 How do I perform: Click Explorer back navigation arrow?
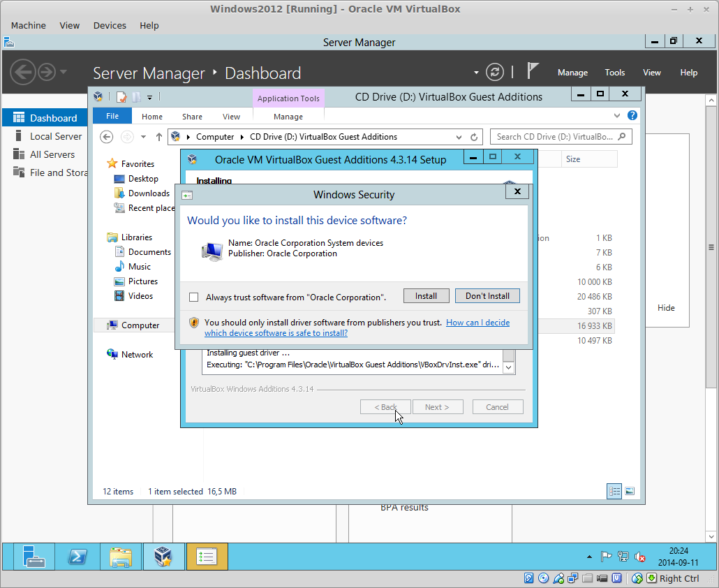tap(106, 137)
